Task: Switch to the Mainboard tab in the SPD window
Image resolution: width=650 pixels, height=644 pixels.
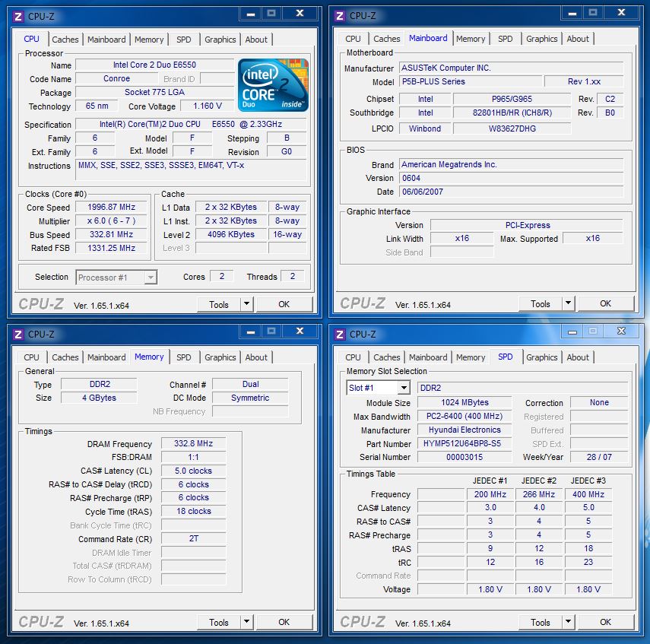Action: [x=428, y=357]
